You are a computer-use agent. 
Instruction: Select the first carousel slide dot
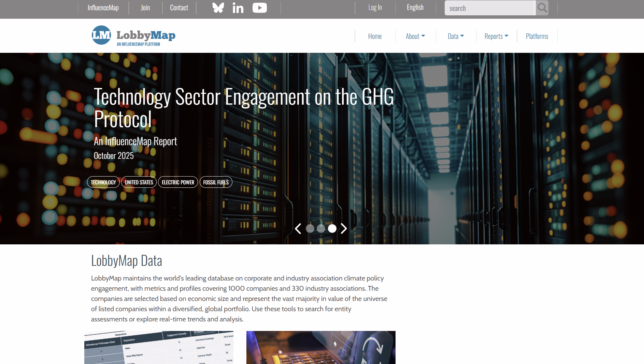click(x=310, y=228)
